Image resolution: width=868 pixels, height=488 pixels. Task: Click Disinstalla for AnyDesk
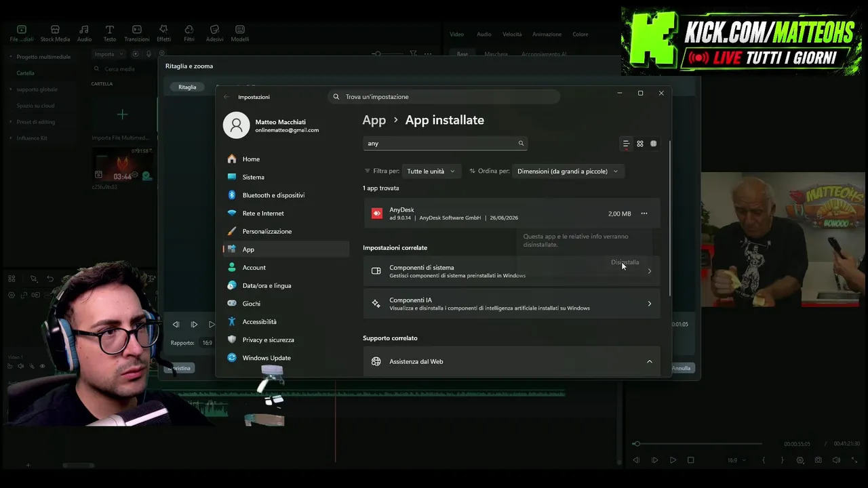pos(625,262)
